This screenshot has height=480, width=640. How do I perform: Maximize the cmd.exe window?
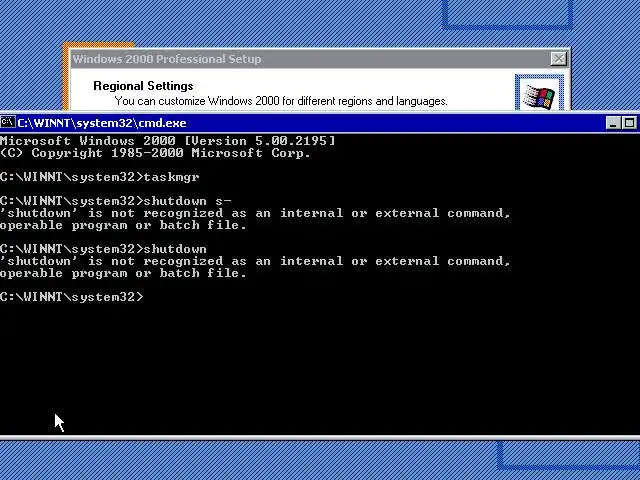tap(629, 123)
